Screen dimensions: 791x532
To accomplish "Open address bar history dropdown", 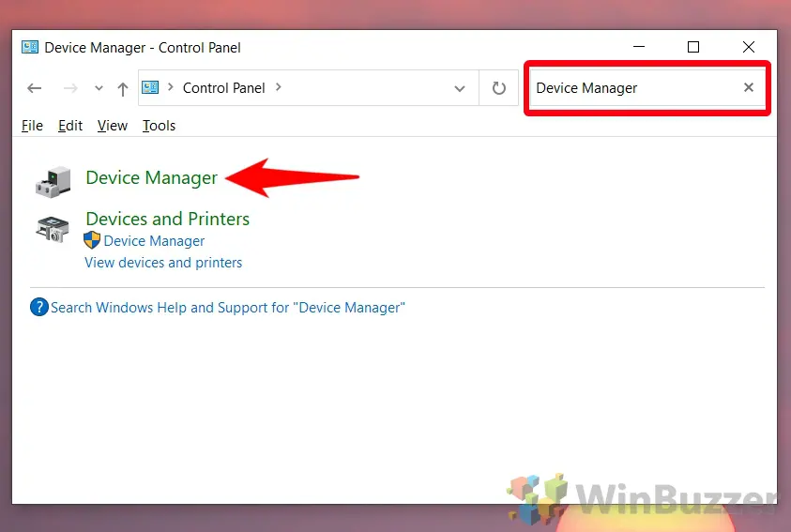I will pos(459,89).
